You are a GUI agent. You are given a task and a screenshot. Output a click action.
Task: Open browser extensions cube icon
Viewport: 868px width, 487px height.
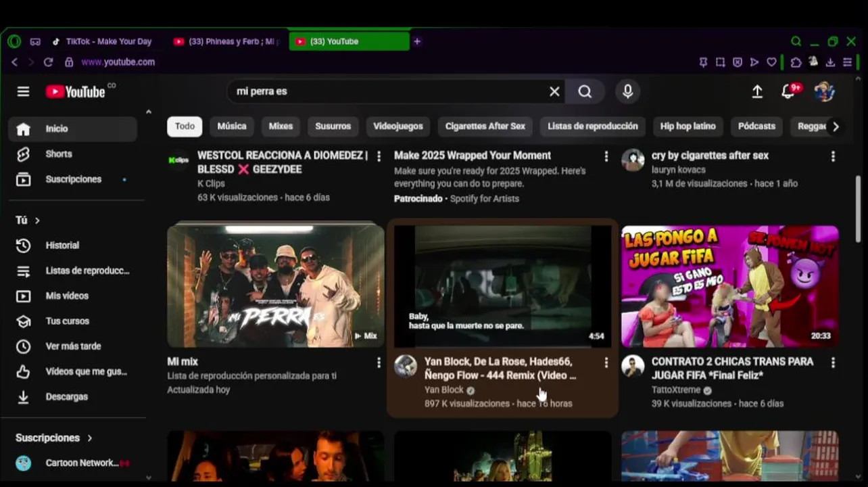pyautogui.click(x=796, y=62)
